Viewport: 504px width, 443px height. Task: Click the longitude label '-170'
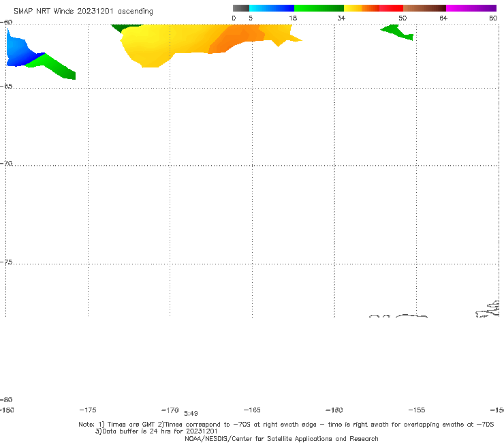(x=170, y=410)
